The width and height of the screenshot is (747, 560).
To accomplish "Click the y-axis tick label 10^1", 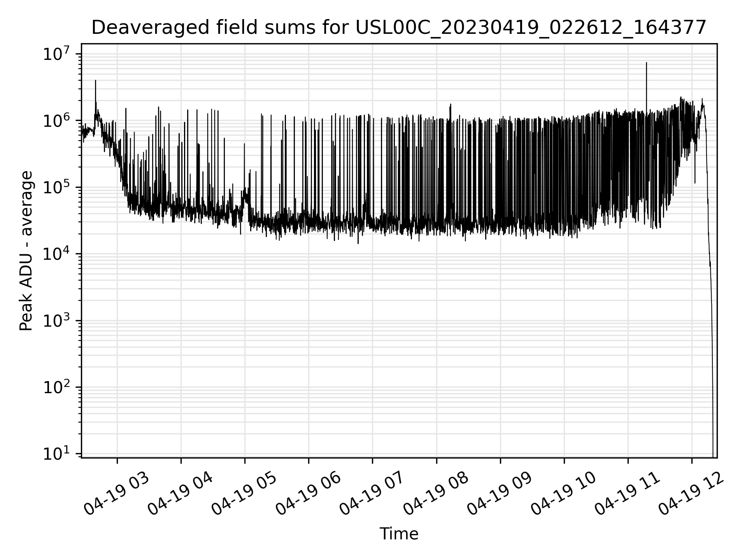I will 56,454.
